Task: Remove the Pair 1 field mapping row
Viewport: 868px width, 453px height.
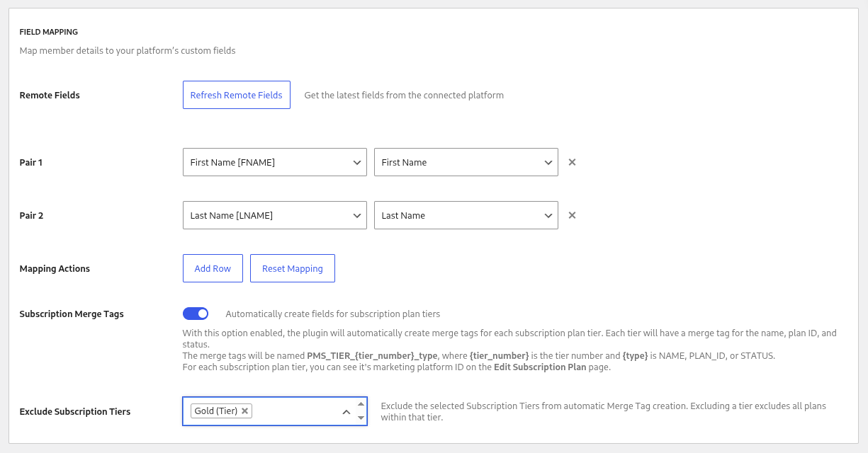Action: coord(572,162)
